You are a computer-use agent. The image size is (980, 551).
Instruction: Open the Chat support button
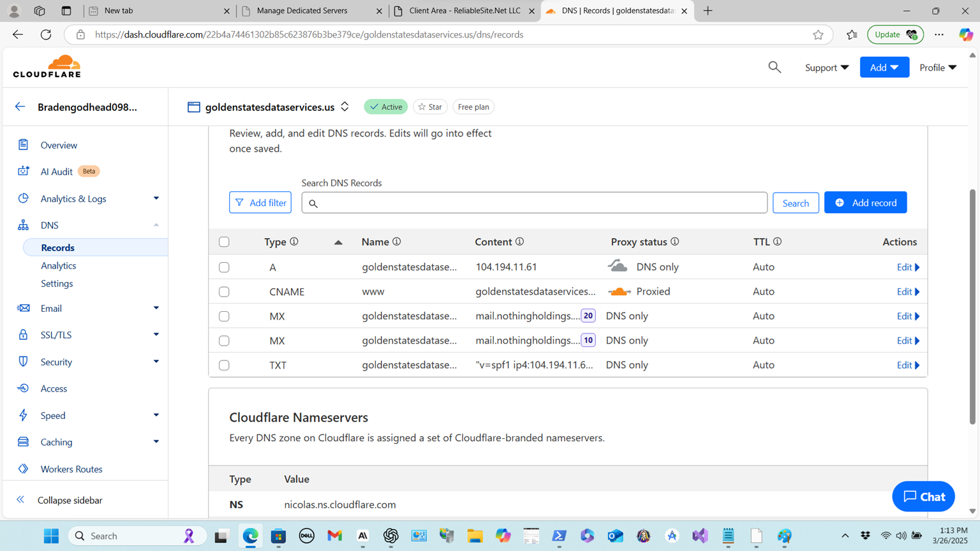pyautogui.click(x=923, y=496)
